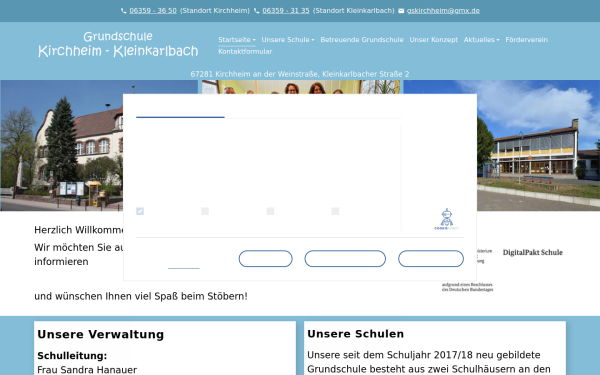The width and height of the screenshot is (600, 375).
Task: Click the phone icon before 06359 - 36 50
Action: click(124, 11)
